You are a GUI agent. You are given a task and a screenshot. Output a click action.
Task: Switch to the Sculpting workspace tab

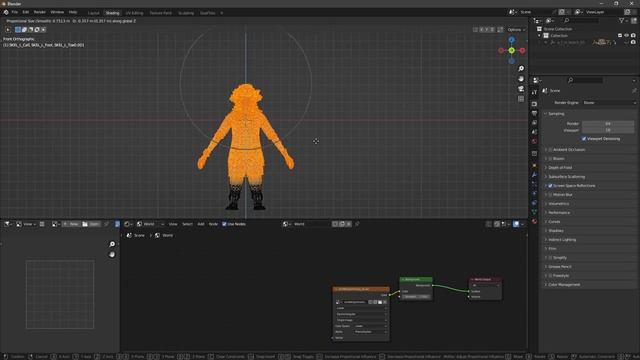186,13
